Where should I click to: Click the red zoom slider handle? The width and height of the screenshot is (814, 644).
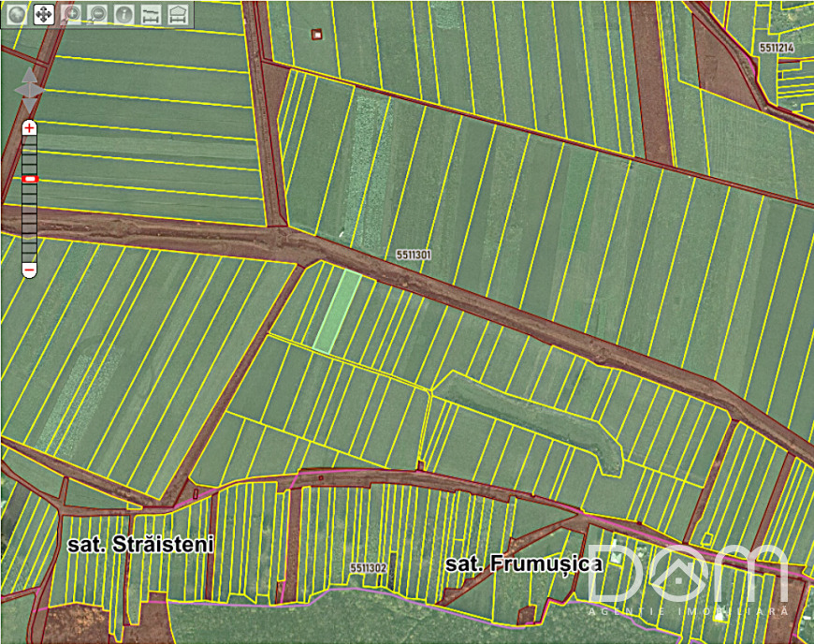pos(30,178)
